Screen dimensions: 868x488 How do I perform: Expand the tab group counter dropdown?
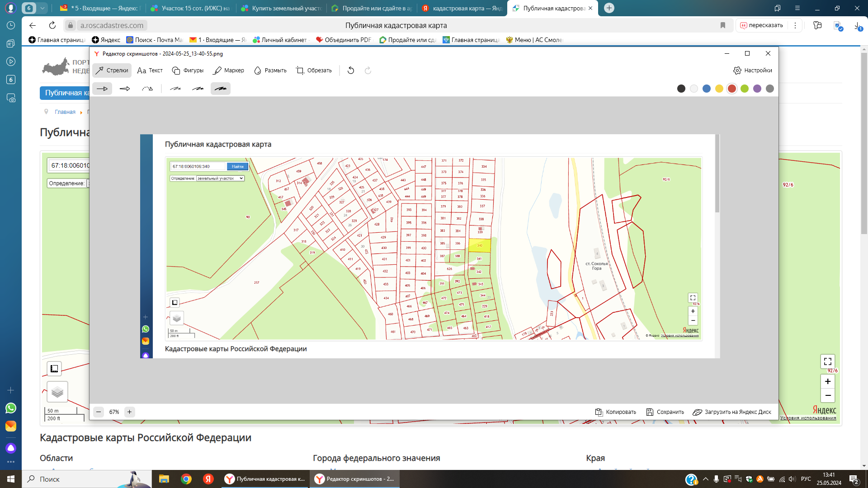pyautogui.click(x=42, y=8)
